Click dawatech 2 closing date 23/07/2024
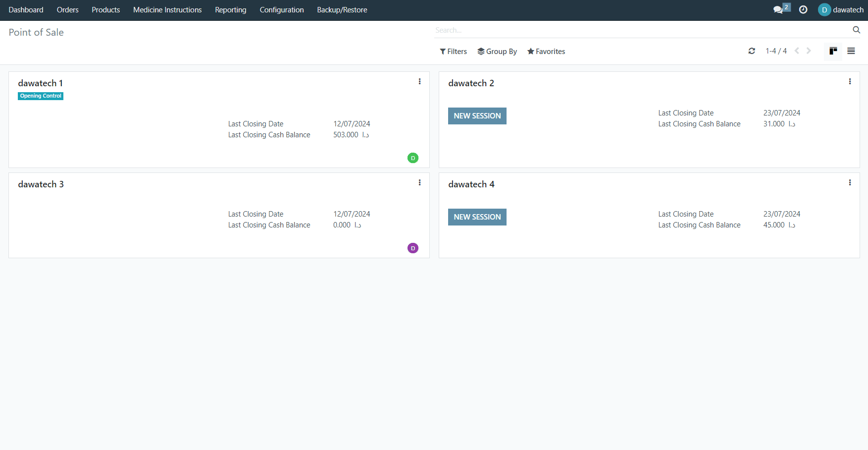 (x=782, y=113)
